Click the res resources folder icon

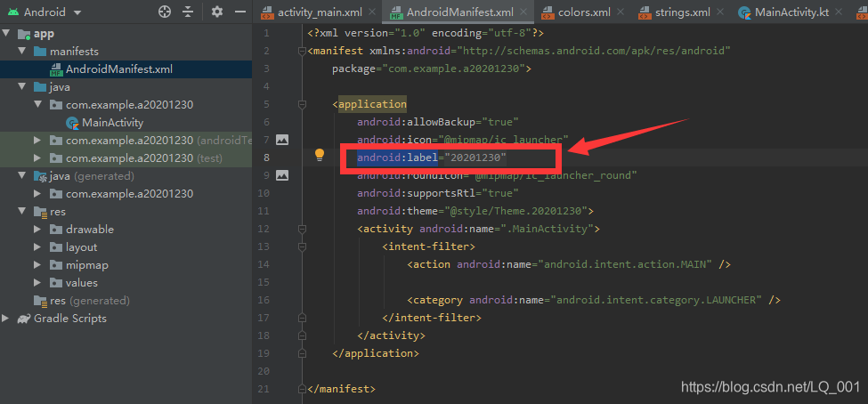40,212
